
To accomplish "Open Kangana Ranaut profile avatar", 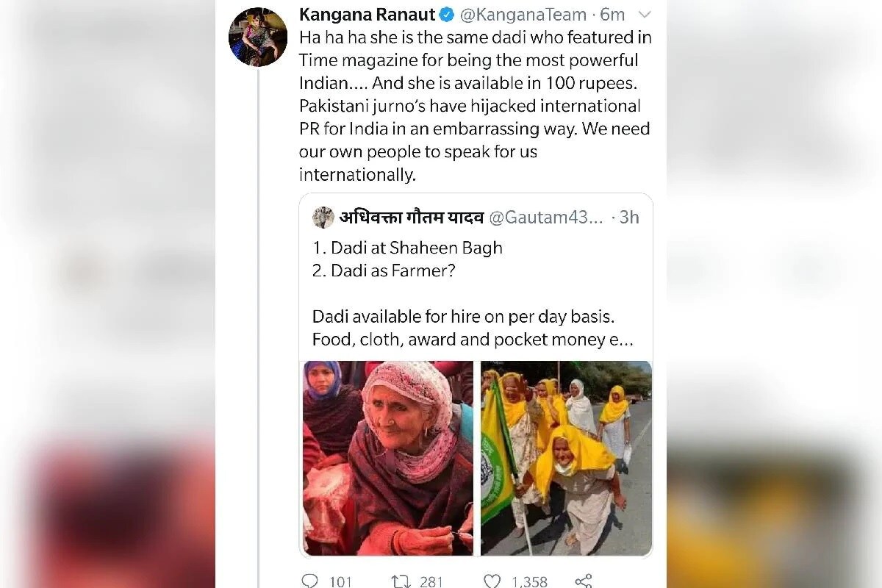I will [x=258, y=37].
